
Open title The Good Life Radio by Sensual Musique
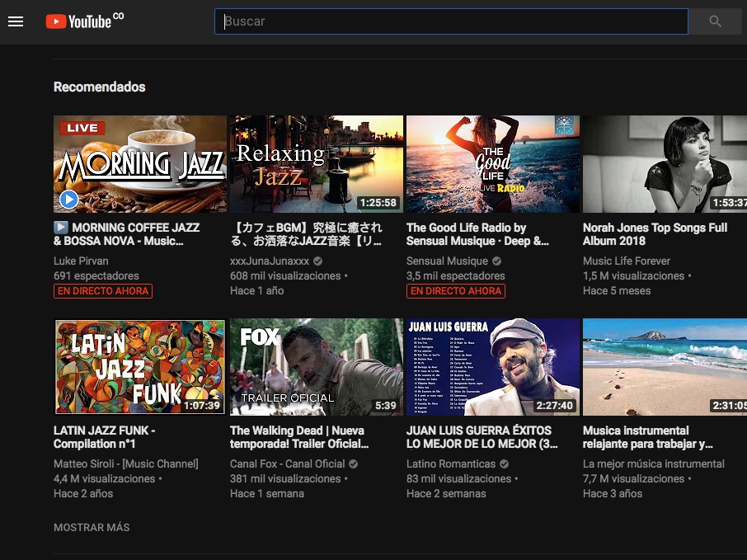[x=477, y=234]
